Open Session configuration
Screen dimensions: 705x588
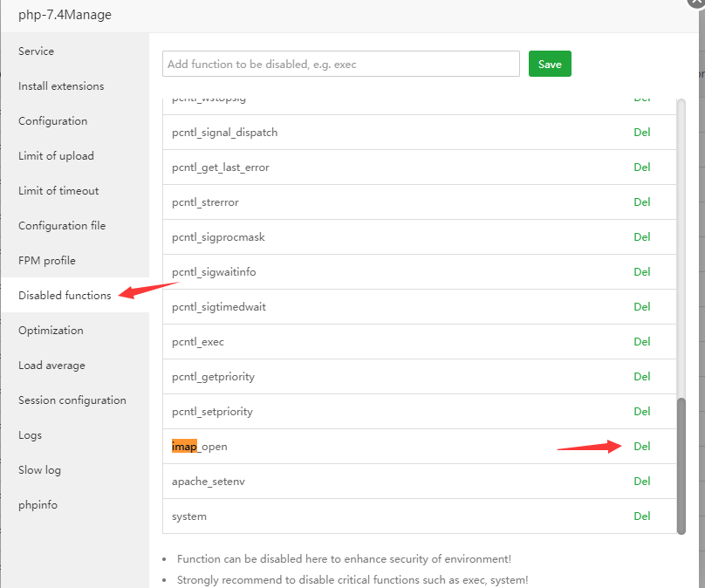click(x=72, y=400)
